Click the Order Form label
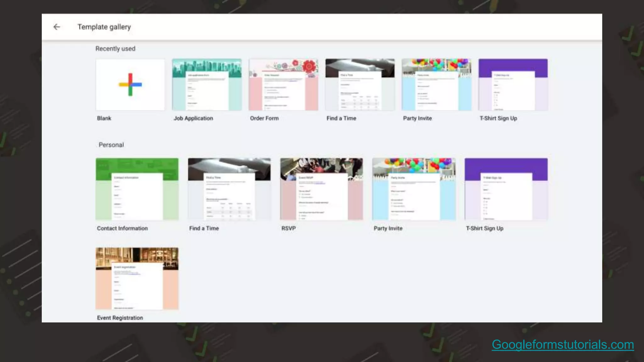The height and width of the screenshot is (362, 644). point(264,118)
